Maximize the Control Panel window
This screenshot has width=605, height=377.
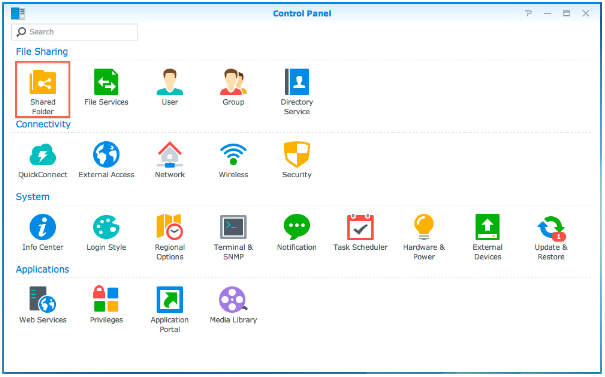coord(566,14)
